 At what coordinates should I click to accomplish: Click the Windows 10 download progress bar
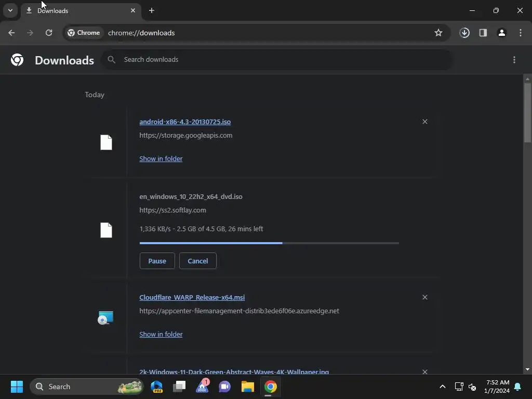point(269,243)
